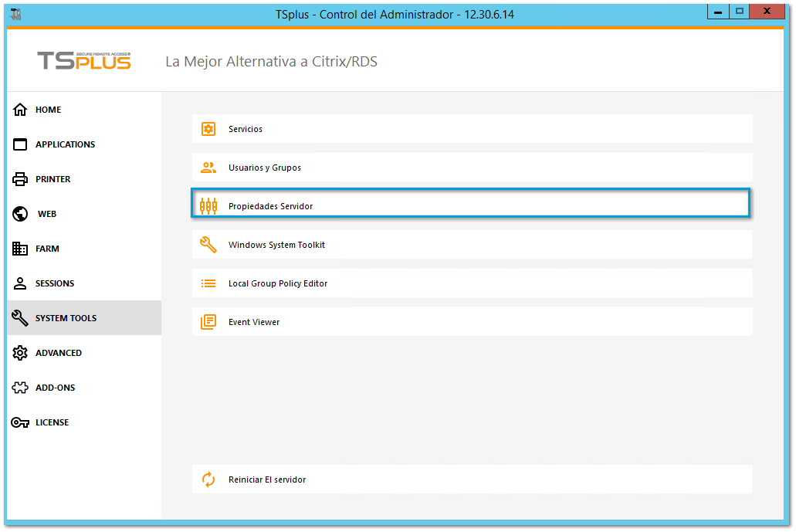Click the Event Viewer document icon

click(x=208, y=322)
